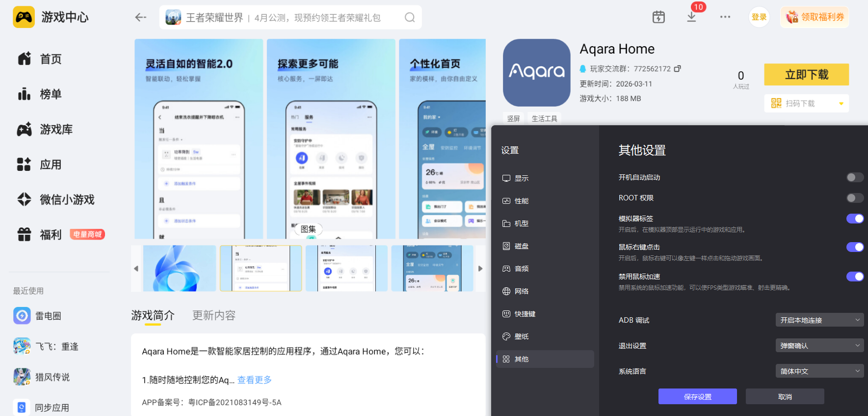Click the 立即下载 button
Screen dimensions: 868x416
tap(806, 75)
